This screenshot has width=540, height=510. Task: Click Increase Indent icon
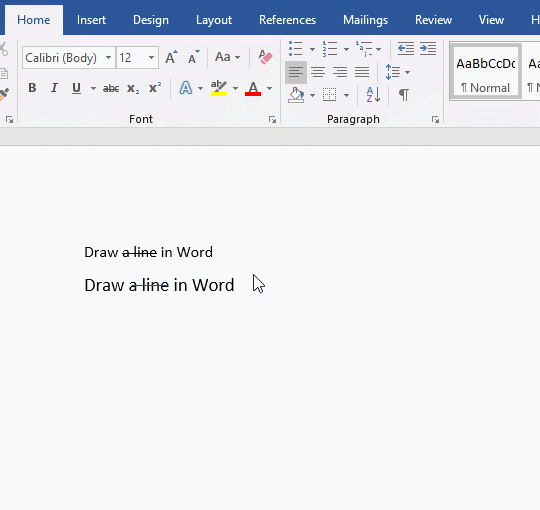(428, 49)
